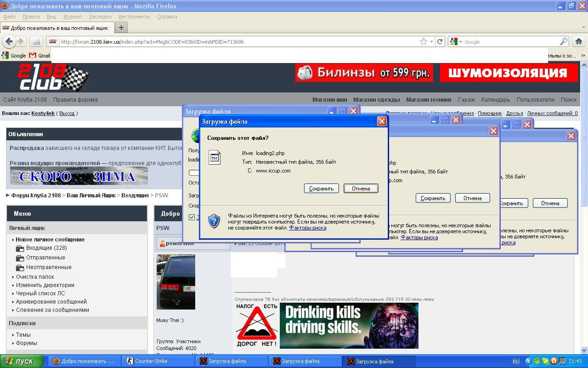The width and height of the screenshot is (588, 368).
Task: Open Архивирование сообщений link
Action: [x=51, y=301]
